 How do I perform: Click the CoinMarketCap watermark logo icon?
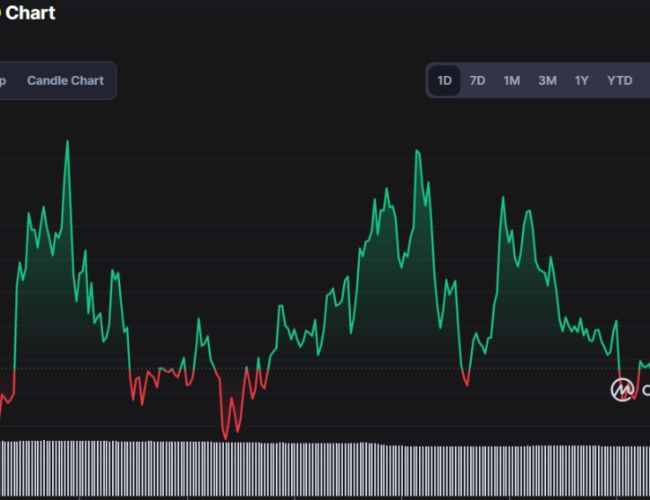pyautogui.click(x=622, y=389)
